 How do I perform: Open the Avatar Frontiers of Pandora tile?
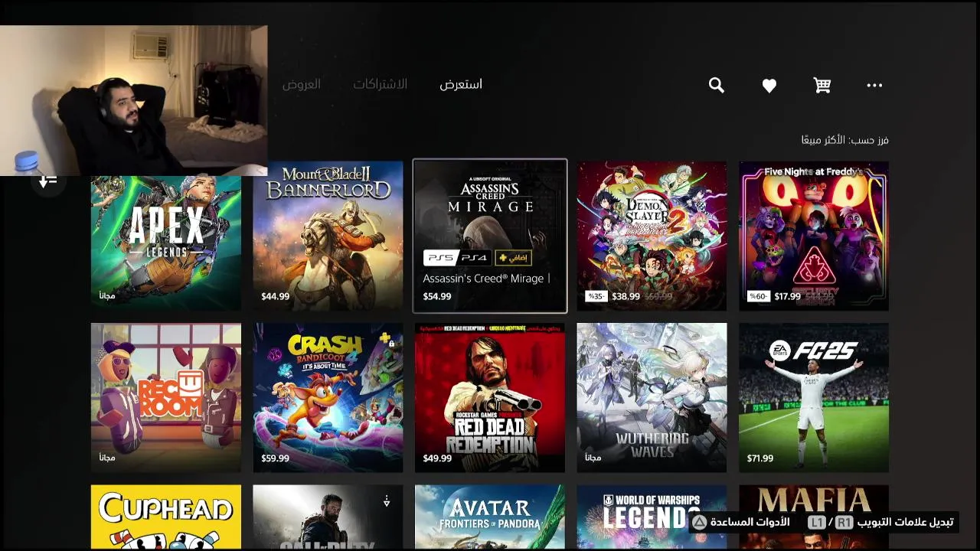coord(490,517)
